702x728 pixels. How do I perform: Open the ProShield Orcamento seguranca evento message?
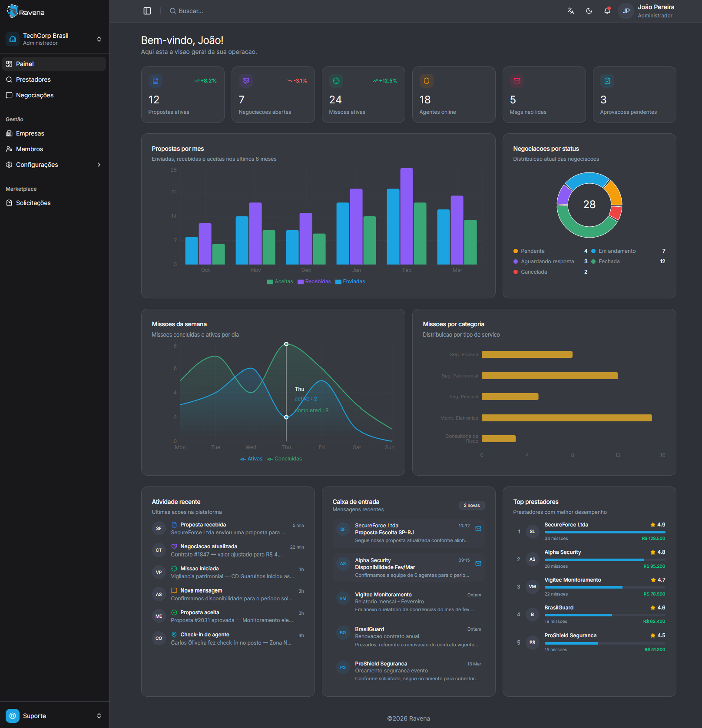pos(409,671)
